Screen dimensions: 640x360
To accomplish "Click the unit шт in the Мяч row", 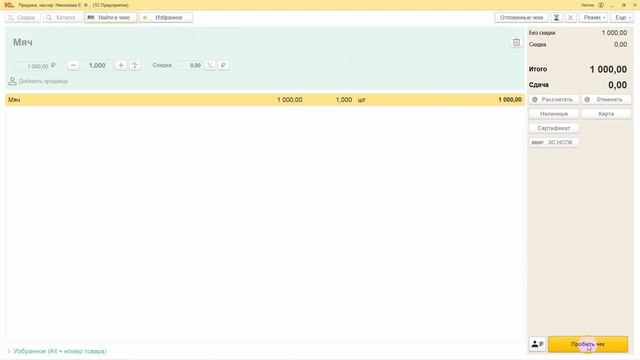I will [x=362, y=100].
